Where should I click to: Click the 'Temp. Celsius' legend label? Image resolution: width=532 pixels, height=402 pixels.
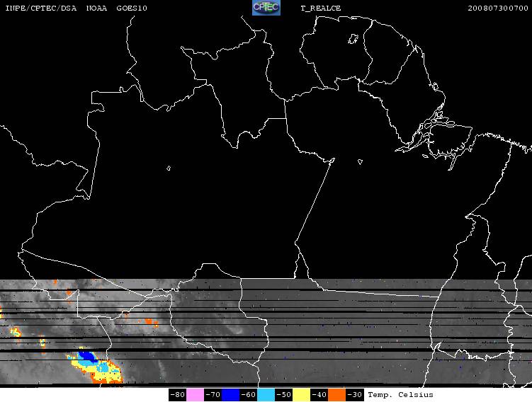click(x=400, y=395)
